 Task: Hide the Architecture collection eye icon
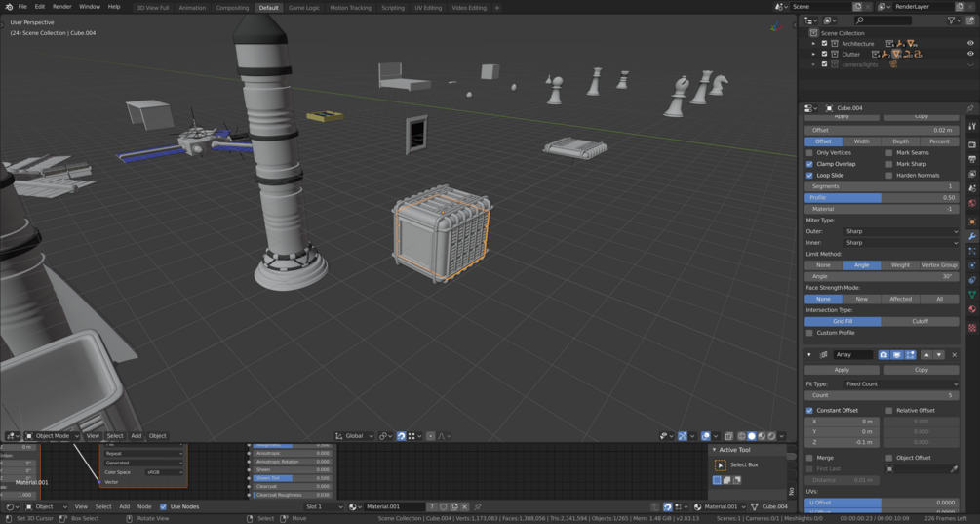click(970, 44)
